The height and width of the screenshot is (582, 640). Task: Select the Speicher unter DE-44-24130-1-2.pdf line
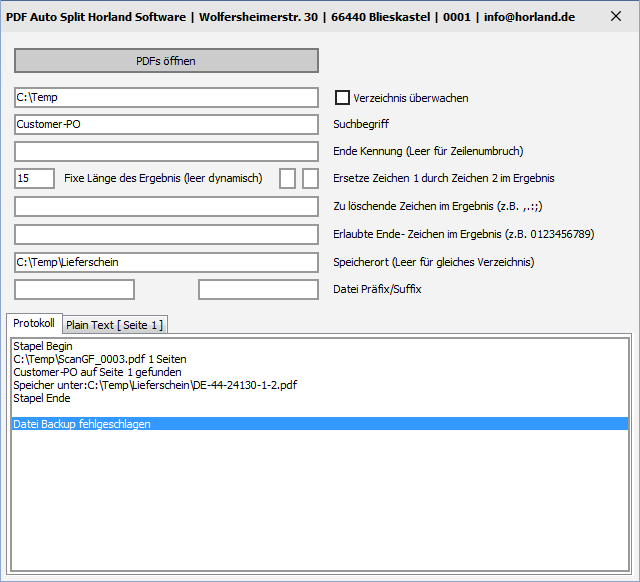click(320, 385)
